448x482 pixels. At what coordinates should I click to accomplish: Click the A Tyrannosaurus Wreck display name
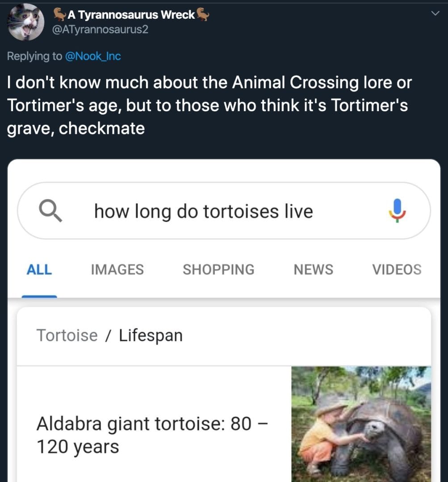point(131,15)
